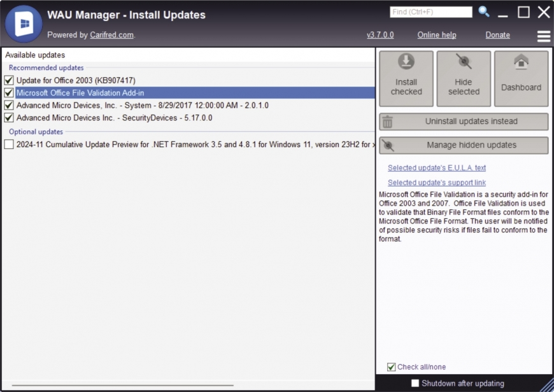Image resolution: width=554 pixels, height=392 pixels.
Task: Open Manage hidden updates
Action: point(464,145)
